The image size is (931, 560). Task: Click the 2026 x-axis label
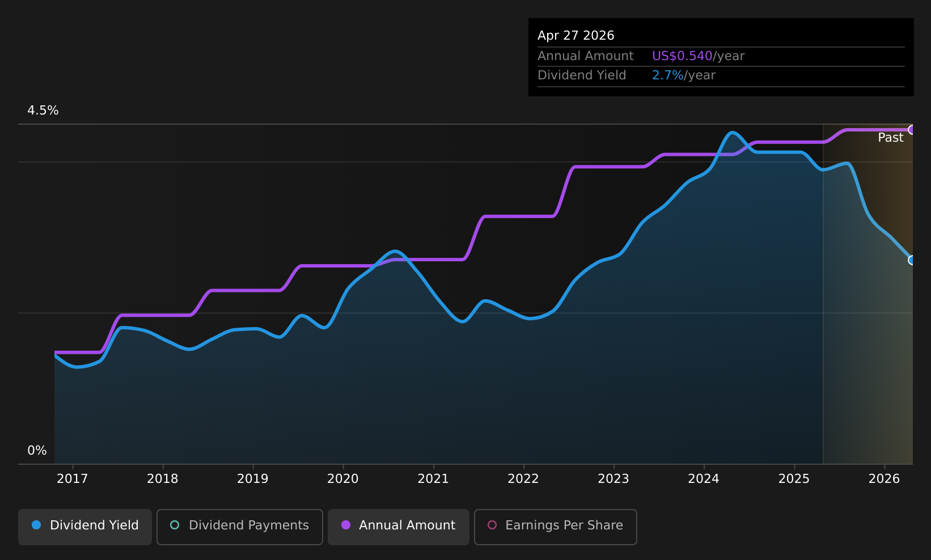(884, 479)
